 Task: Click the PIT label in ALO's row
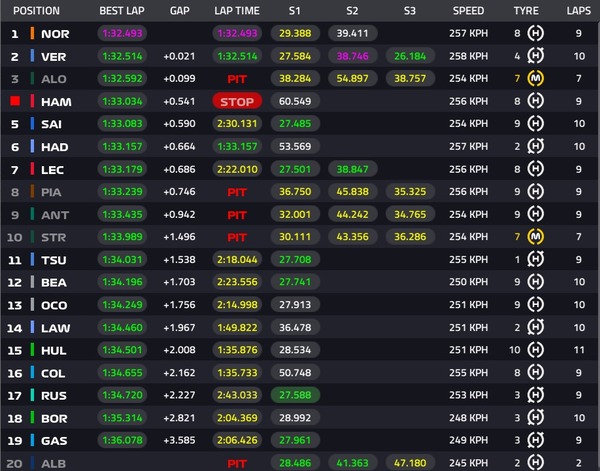(x=237, y=79)
